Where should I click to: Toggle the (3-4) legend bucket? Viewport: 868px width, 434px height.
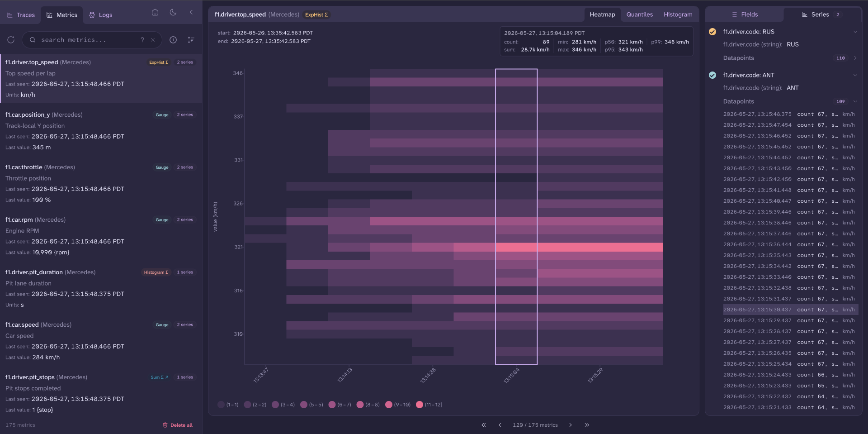coord(283,405)
